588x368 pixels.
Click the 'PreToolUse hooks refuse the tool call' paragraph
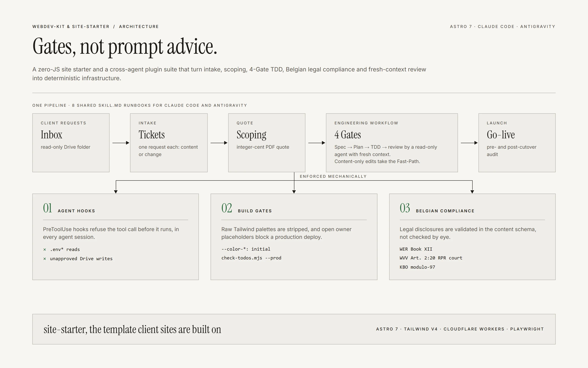point(111,233)
